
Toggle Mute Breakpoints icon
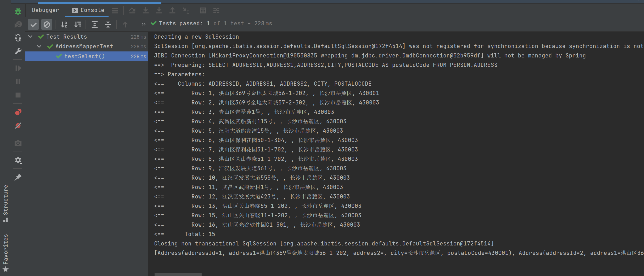click(x=18, y=126)
